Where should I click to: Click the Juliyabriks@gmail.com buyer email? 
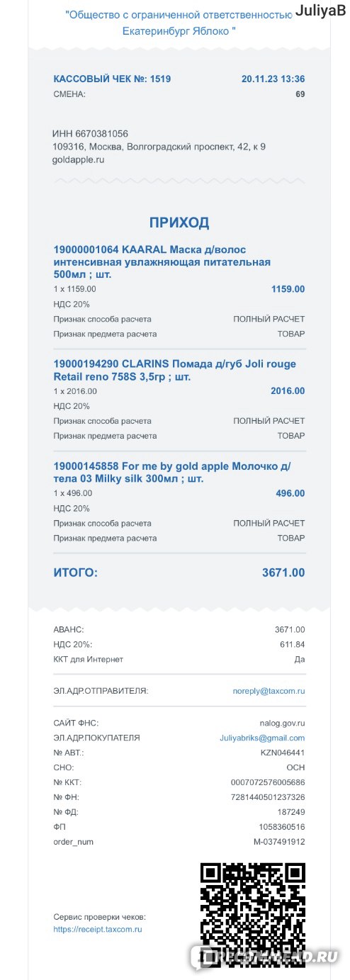click(261, 738)
